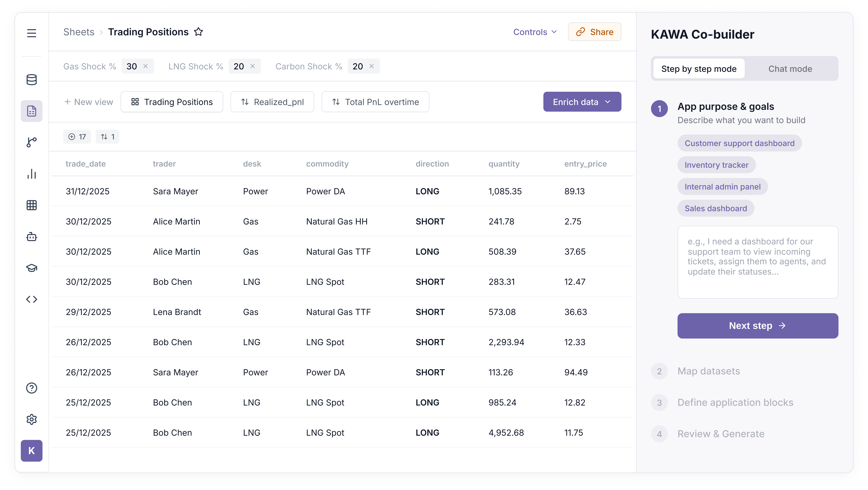
Task: Open the branch workflow sidebar icon
Action: 31,142
